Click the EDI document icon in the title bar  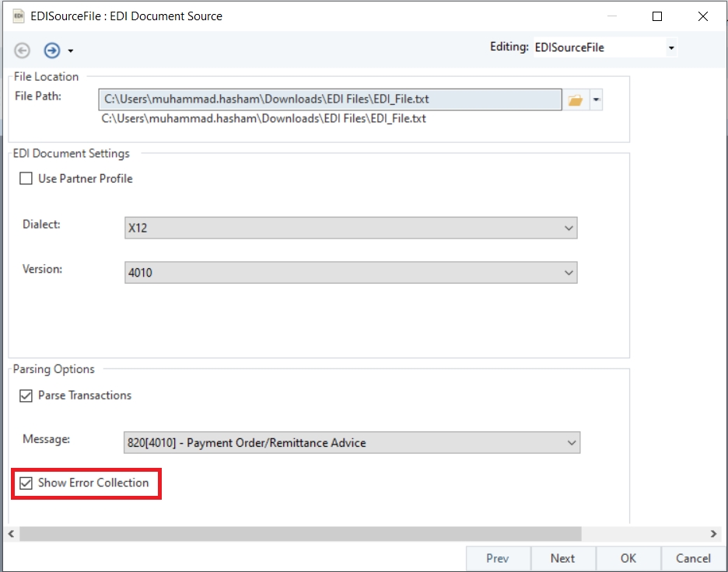[19, 16]
